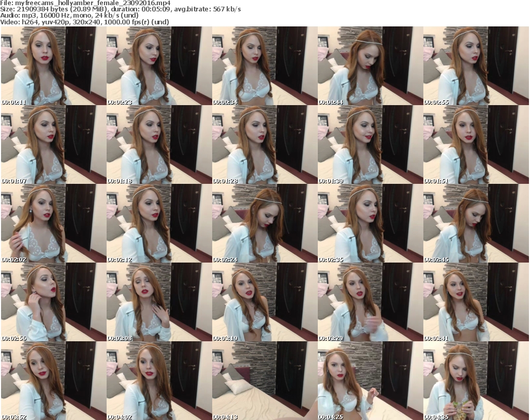The image size is (530, 420).
Task: Select the Audio mp3 info line
Action: coord(69,16)
